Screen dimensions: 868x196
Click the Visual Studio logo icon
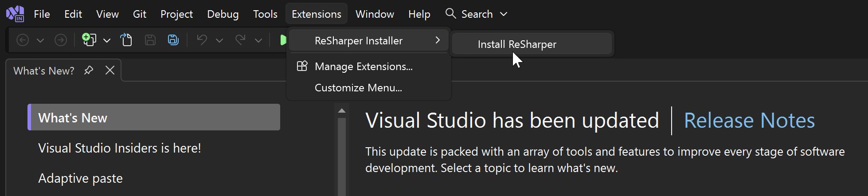point(15,14)
